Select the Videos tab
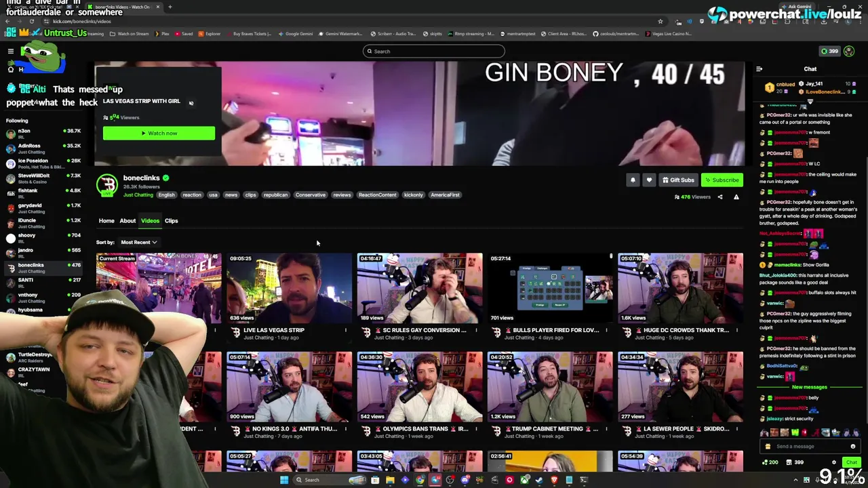 coord(150,221)
